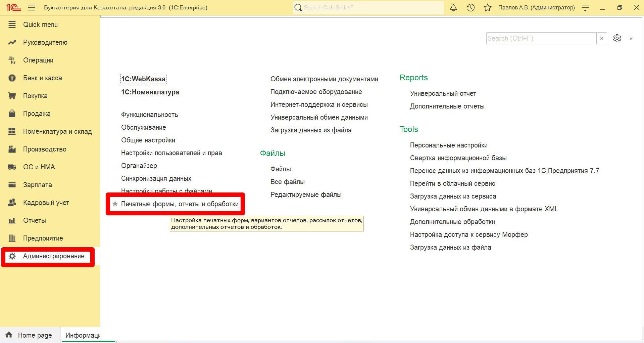Open Зарплата section in sidebar
Image resolution: width=644 pixels, height=343 pixels.
tap(38, 185)
